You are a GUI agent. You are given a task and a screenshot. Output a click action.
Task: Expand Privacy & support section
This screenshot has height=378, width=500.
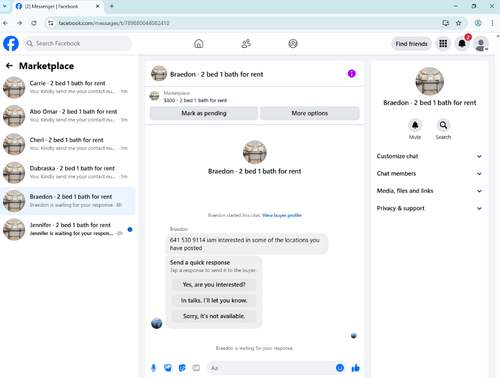(429, 208)
